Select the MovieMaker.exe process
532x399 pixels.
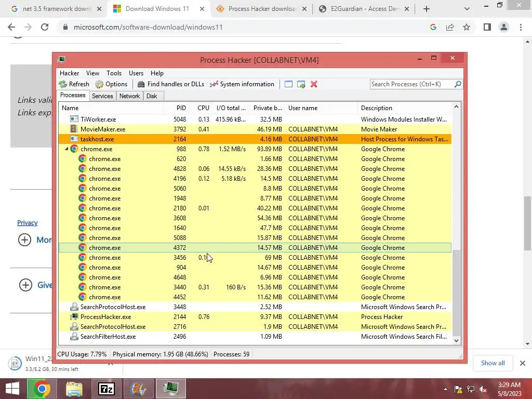tap(255, 129)
